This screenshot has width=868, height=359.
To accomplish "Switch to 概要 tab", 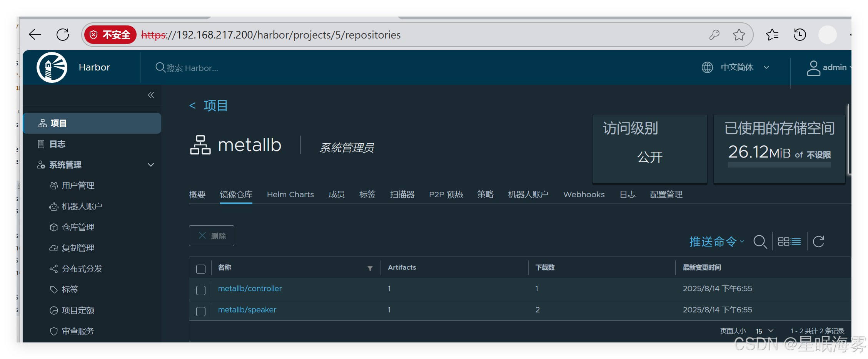I will pyautogui.click(x=197, y=195).
